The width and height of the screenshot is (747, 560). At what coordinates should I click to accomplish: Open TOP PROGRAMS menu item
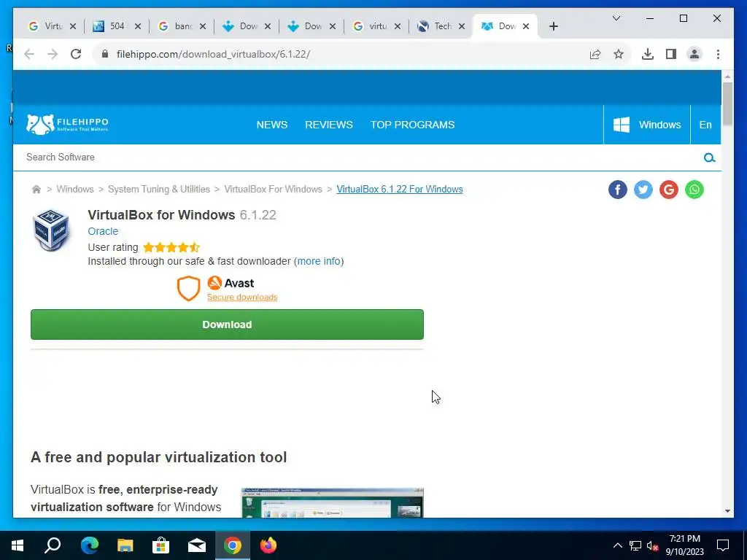pyautogui.click(x=413, y=125)
